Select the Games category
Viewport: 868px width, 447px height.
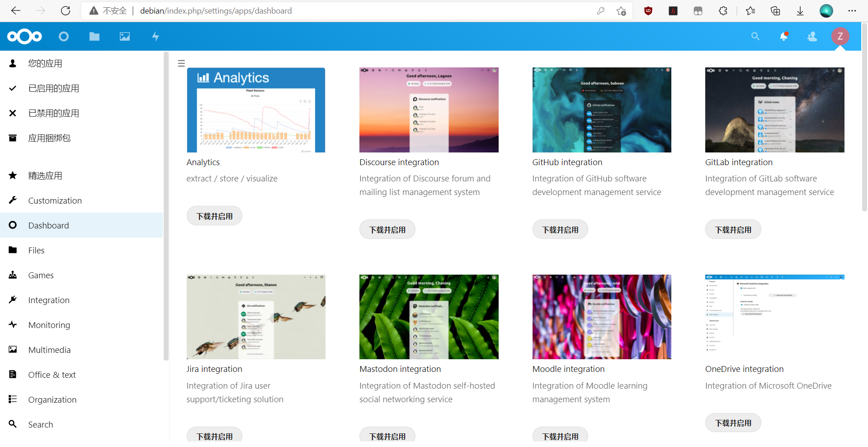click(81, 275)
